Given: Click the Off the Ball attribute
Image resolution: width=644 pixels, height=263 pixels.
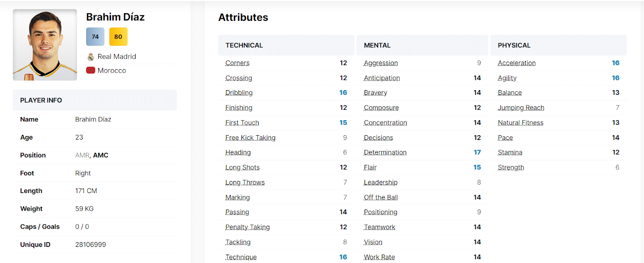Looking at the screenshot, I should (x=380, y=197).
